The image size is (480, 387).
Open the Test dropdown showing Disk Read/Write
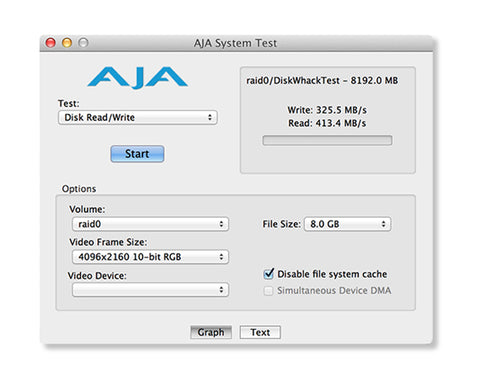click(x=138, y=118)
